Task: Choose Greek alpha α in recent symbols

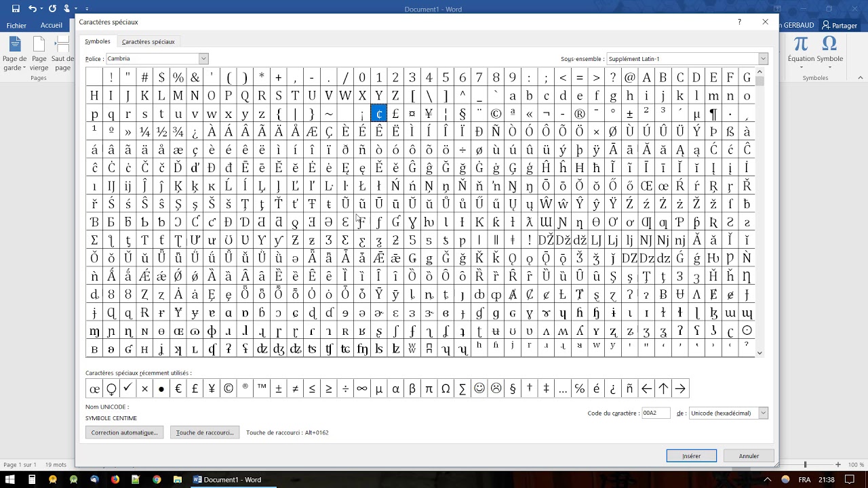Action: point(395,388)
